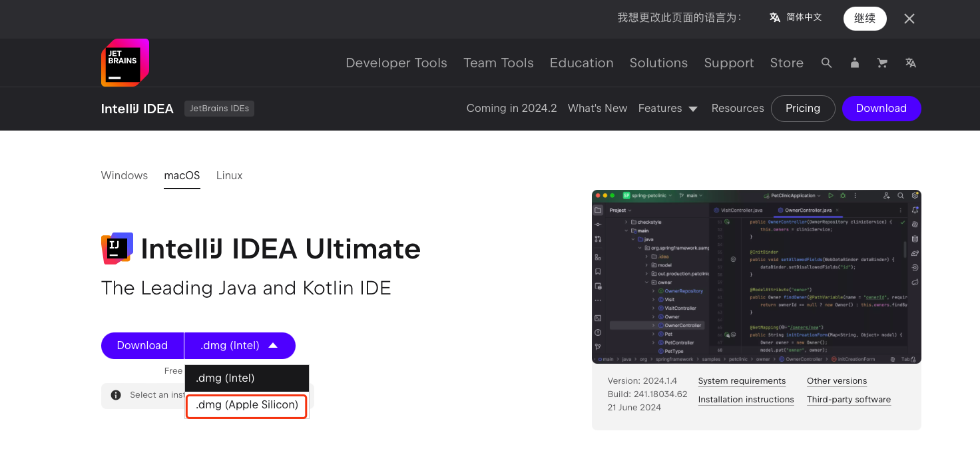
Task: Open site search via magnifier icon
Action: pos(826,63)
